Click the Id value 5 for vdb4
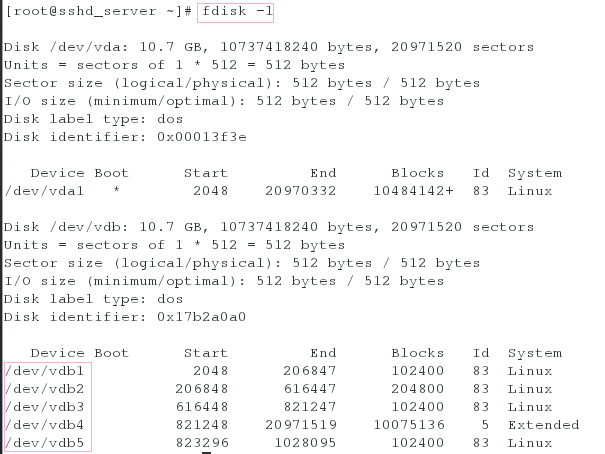This screenshot has width=605, height=454. click(485, 425)
